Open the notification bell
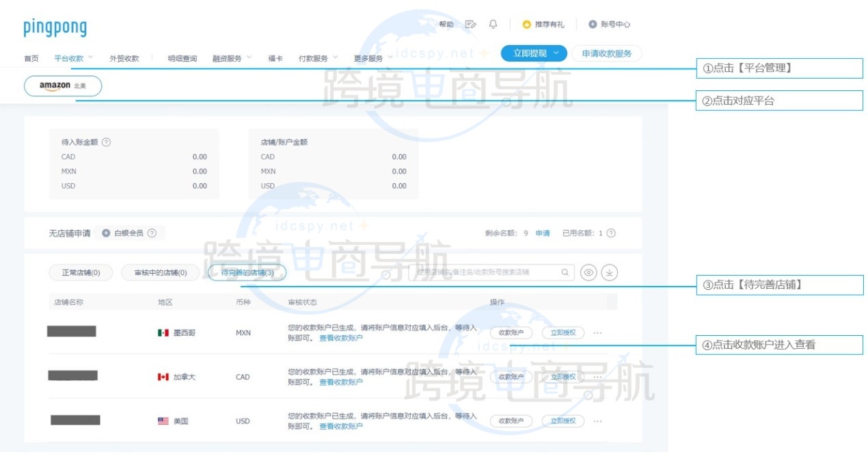This screenshot has width=868, height=463. [493, 23]
